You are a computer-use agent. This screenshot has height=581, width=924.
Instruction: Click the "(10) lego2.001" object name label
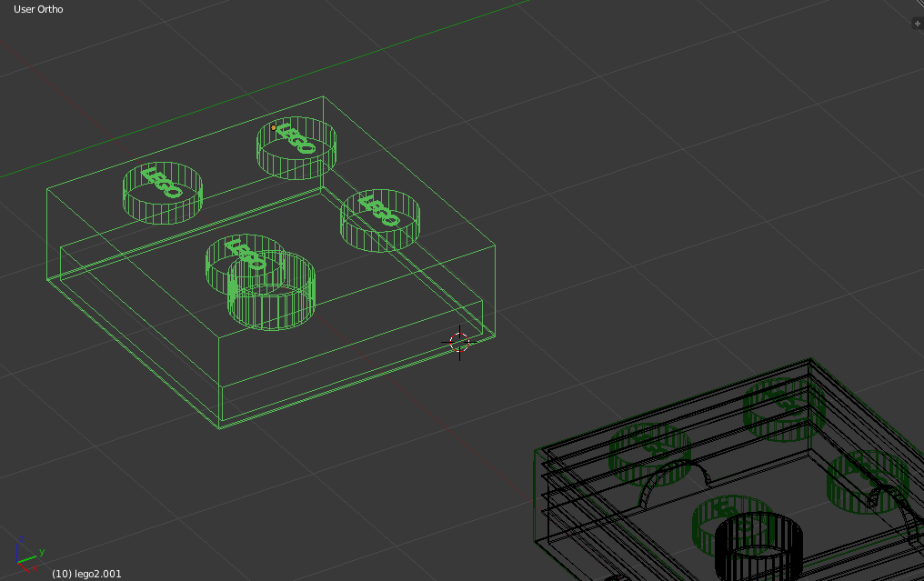(86, 574)
